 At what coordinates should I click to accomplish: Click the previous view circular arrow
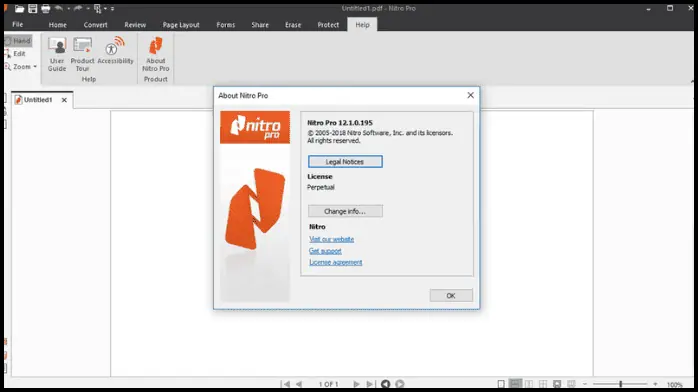click(x=386, y=384)
